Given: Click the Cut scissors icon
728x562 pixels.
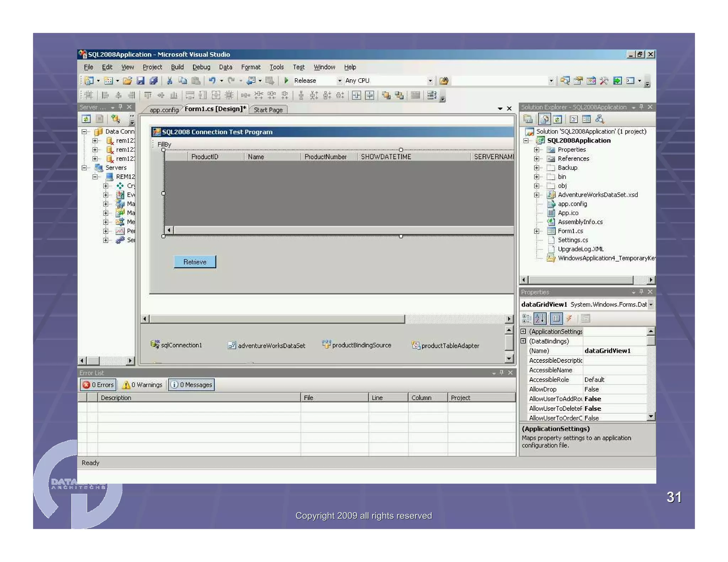Looking at the screenshot, I should 170,81.
